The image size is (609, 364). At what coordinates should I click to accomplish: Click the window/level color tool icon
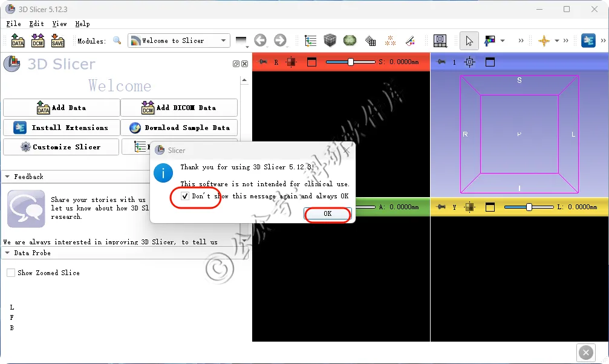tap(489, 41)
